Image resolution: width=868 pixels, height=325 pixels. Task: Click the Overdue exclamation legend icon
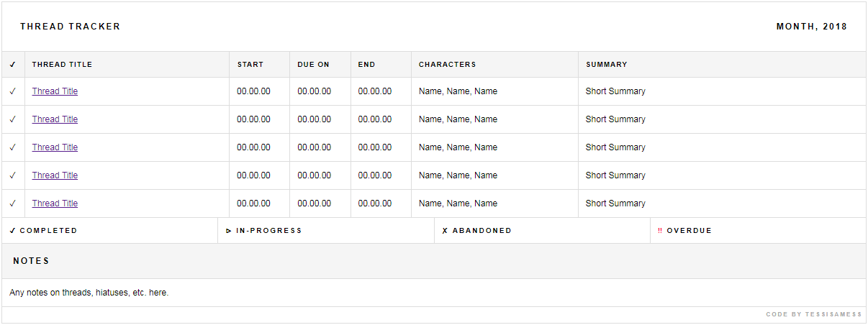[660, 231]
